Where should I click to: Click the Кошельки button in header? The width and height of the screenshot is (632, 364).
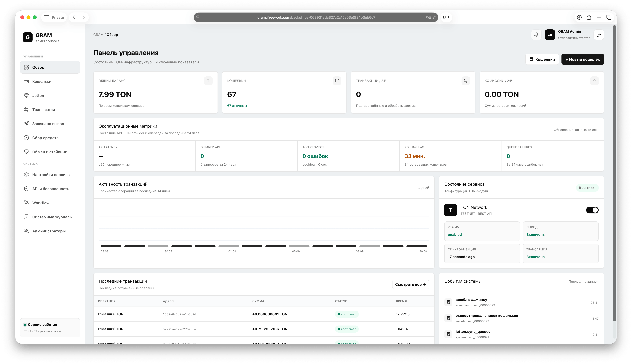pyautogui.click(x=542, y=59)
